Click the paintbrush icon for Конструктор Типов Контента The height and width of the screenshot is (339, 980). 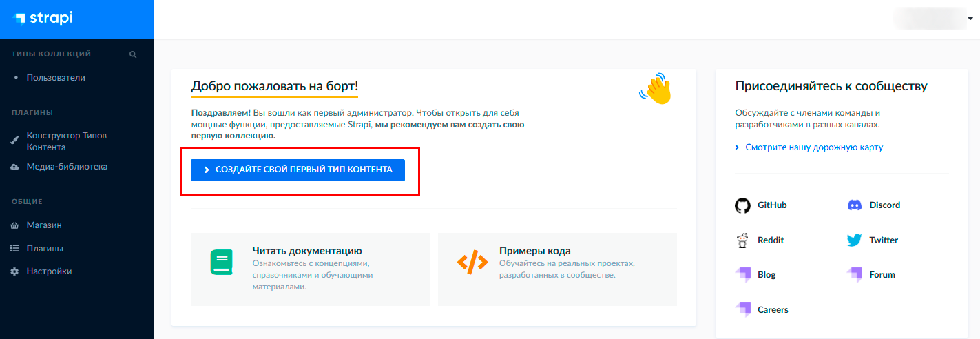[x=15, y=141]
